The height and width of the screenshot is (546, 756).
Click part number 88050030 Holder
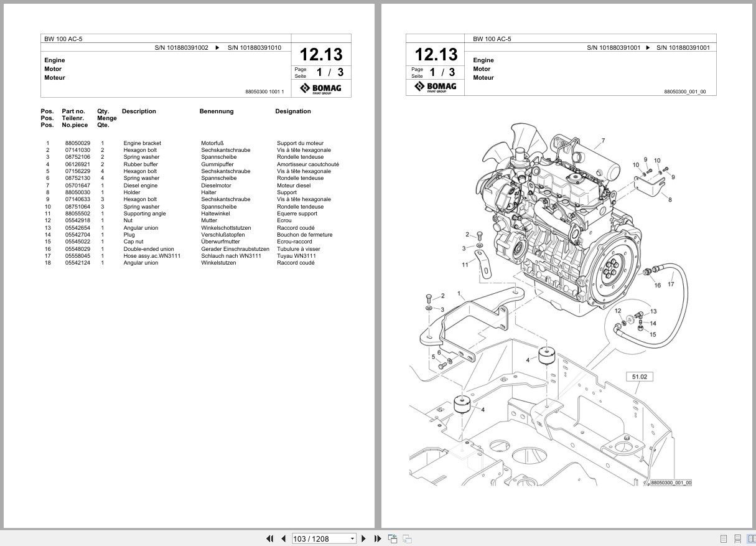click(78, 192)
